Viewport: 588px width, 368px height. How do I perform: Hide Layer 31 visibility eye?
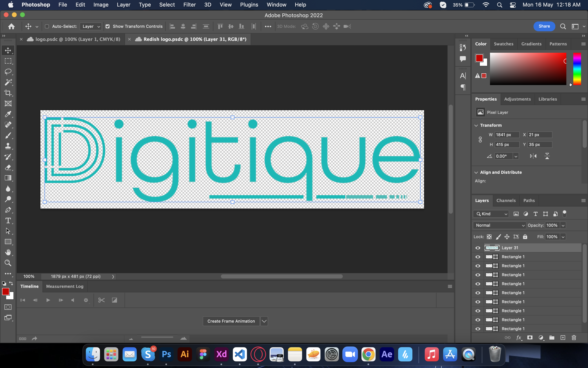(478, 248)
